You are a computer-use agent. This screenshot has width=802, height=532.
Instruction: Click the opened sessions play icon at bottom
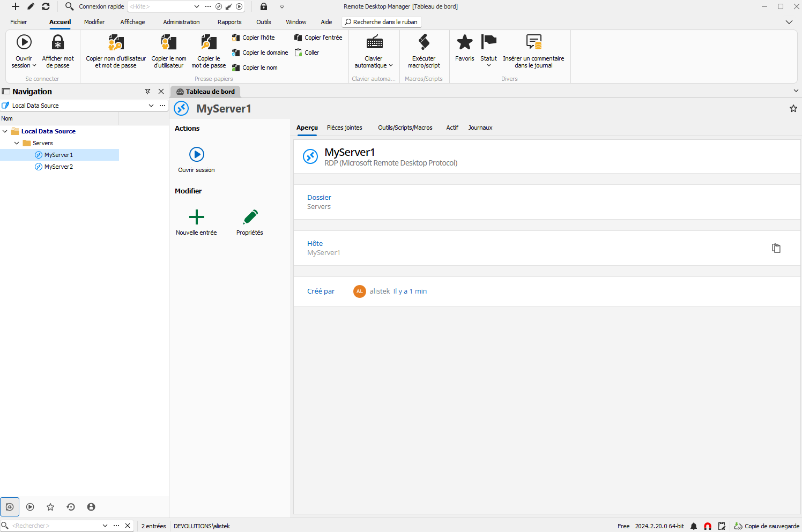pyautogui.click(x=30, y=507)
